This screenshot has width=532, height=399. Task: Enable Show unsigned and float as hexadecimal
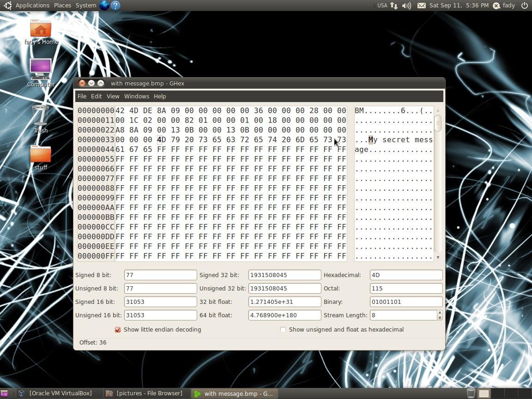pyautogui.click(x=283, y=330)
